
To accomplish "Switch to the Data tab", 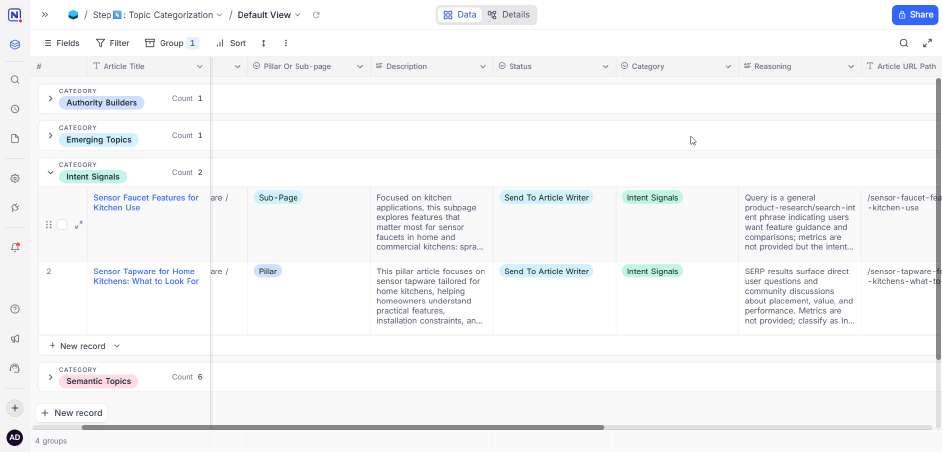I will [x=460, y=15].
